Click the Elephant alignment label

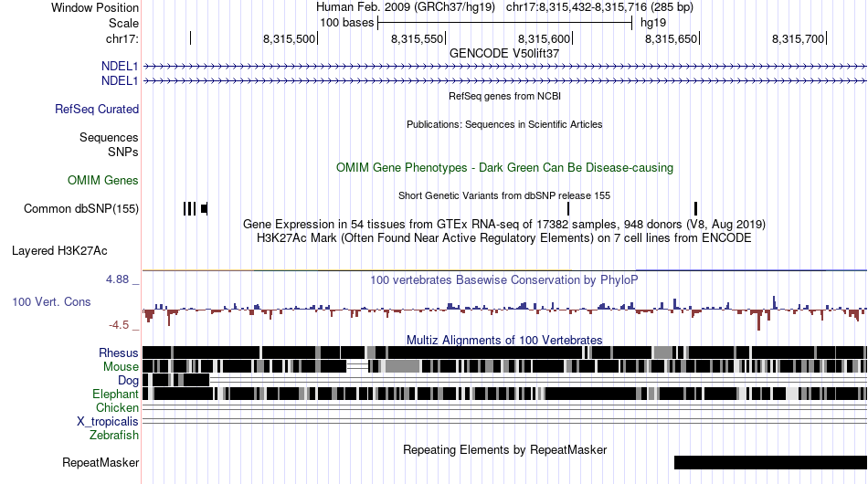click(116, 394)
